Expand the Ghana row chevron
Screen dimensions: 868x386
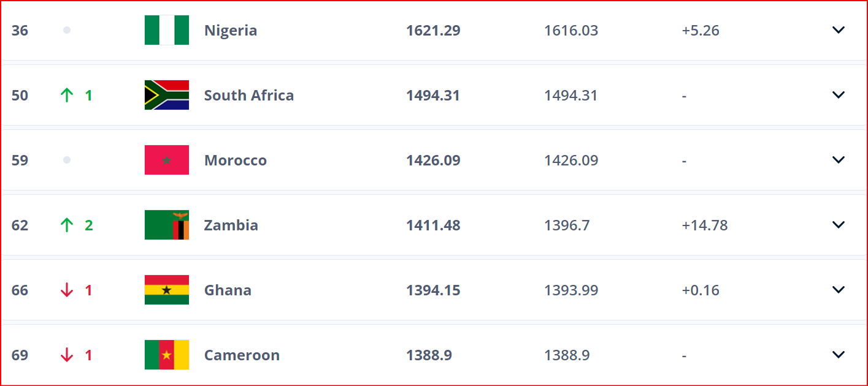tap(839, 290)
